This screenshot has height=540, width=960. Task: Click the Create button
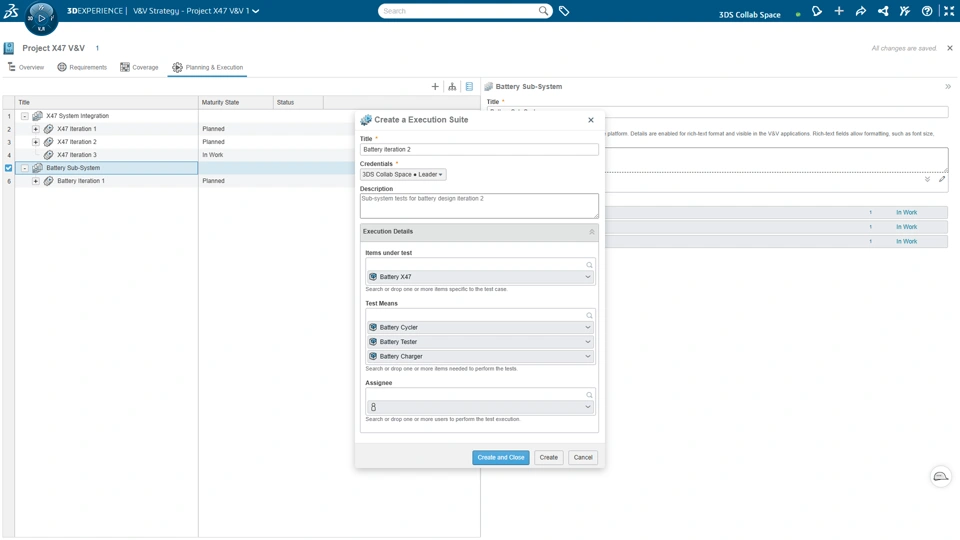[x=549, y=457]
